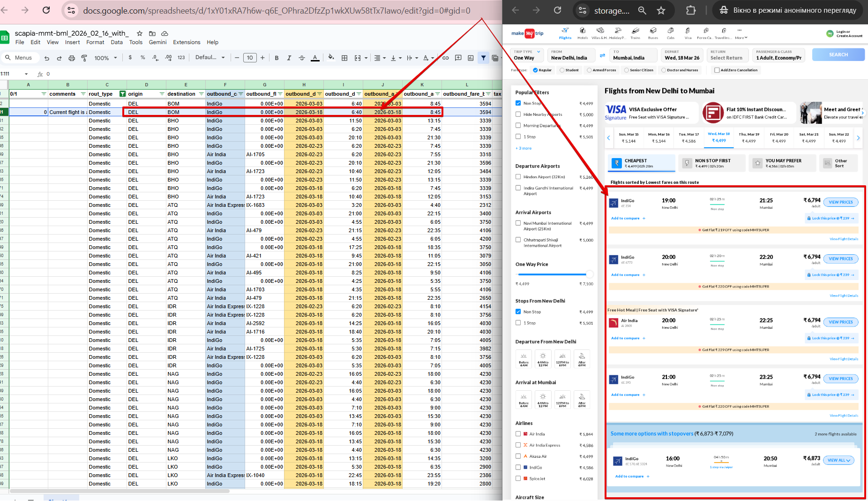Check the Morning Departures filter
This screenshot has height=501, width=868.
518,125
